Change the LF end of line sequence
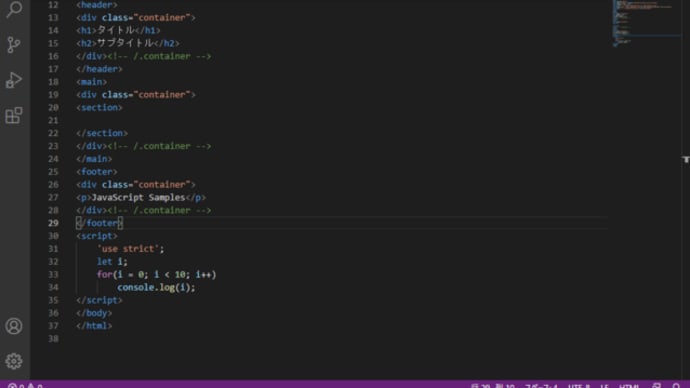 [605, 385]
